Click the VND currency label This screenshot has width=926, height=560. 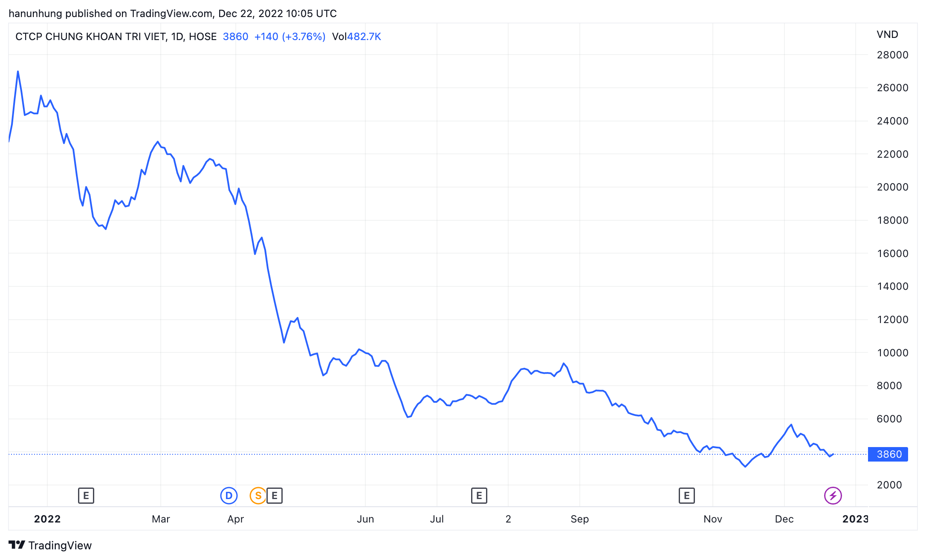(x=887, y=35)
